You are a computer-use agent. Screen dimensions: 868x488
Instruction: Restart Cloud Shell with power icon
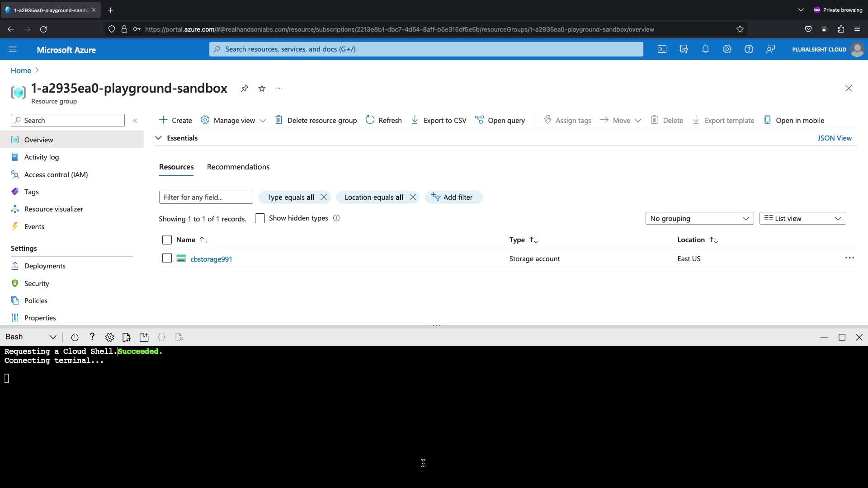click(x=75, y=337)
